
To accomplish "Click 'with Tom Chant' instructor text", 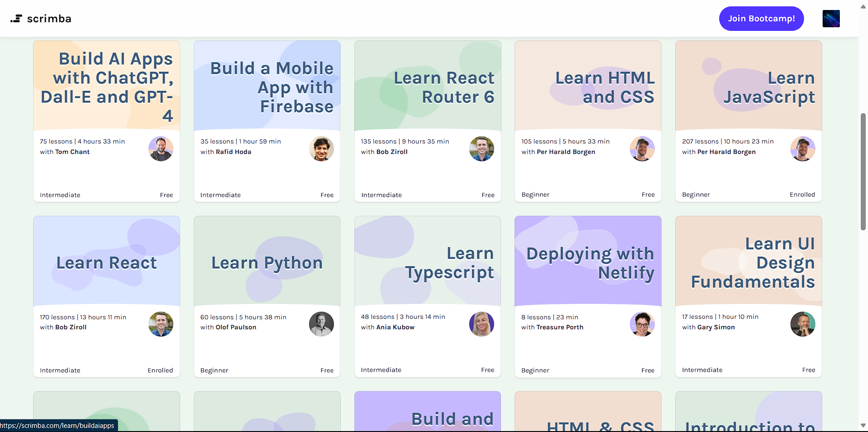I will 64,152.
